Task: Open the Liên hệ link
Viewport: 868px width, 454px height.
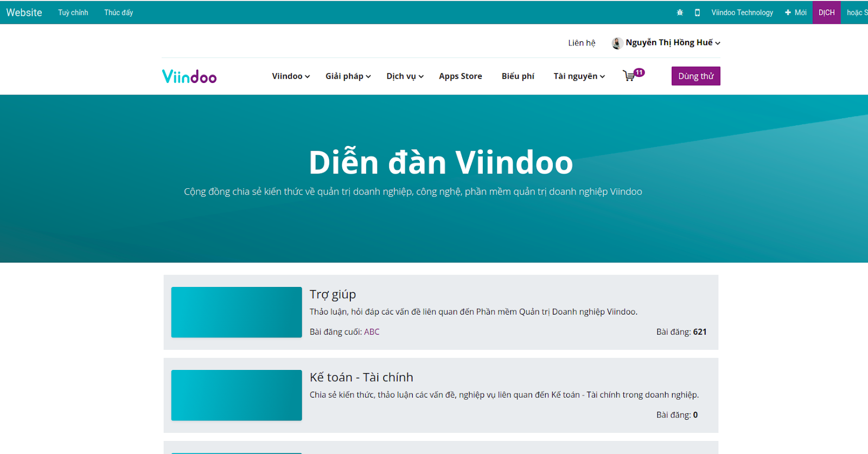Action: click(582, 43)
